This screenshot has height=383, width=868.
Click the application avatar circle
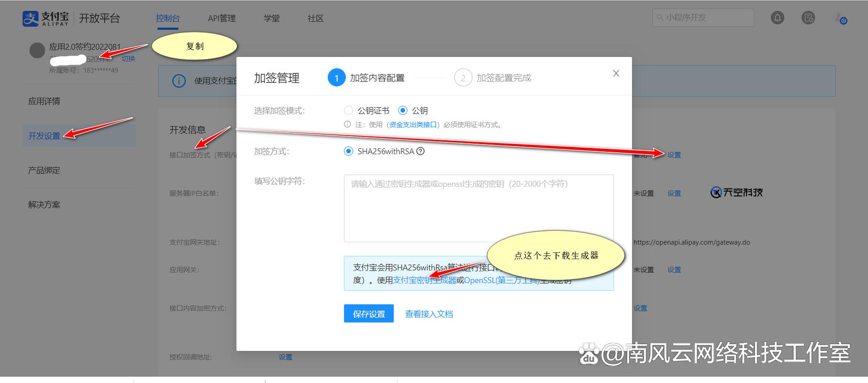[x=37, y=50]
